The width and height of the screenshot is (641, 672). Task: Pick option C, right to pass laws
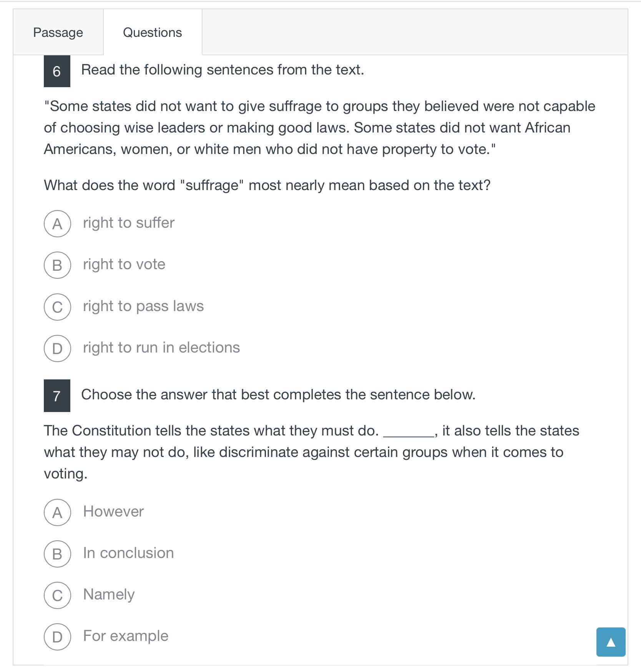(x=57, y=307)
